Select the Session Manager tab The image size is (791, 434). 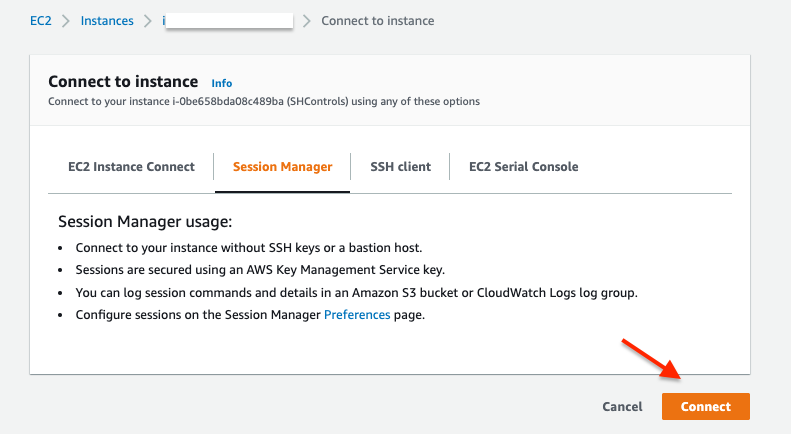pos(282,167)
